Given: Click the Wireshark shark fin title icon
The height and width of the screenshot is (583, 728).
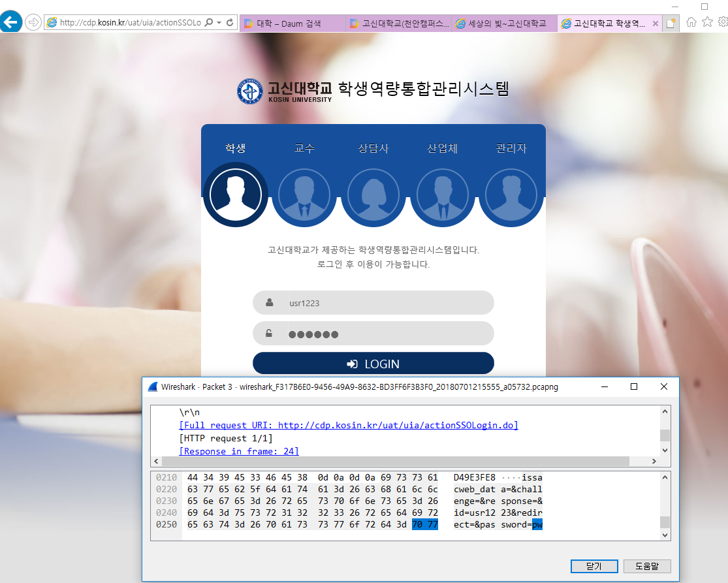Looking at the screenshot, I should click(153, 386).
